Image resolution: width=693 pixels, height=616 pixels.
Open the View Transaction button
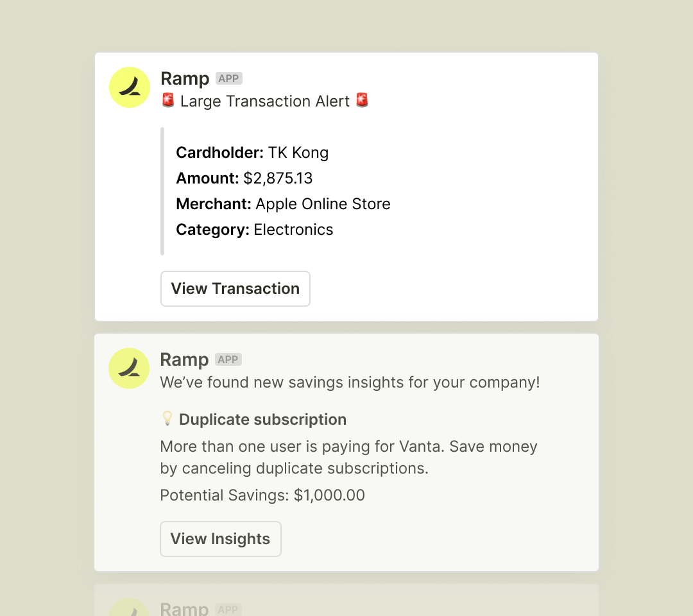(235, 289)
